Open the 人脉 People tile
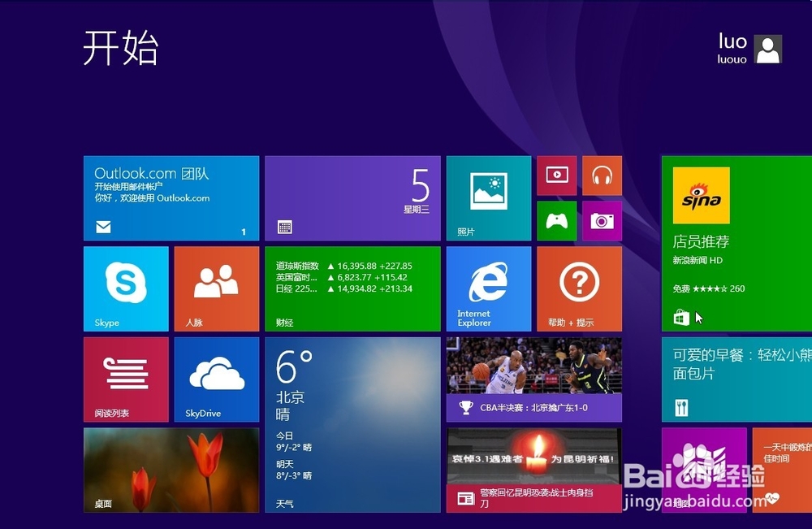Image resolution: width=812 pixels, height=529 pixels. [x=217, y=288]
